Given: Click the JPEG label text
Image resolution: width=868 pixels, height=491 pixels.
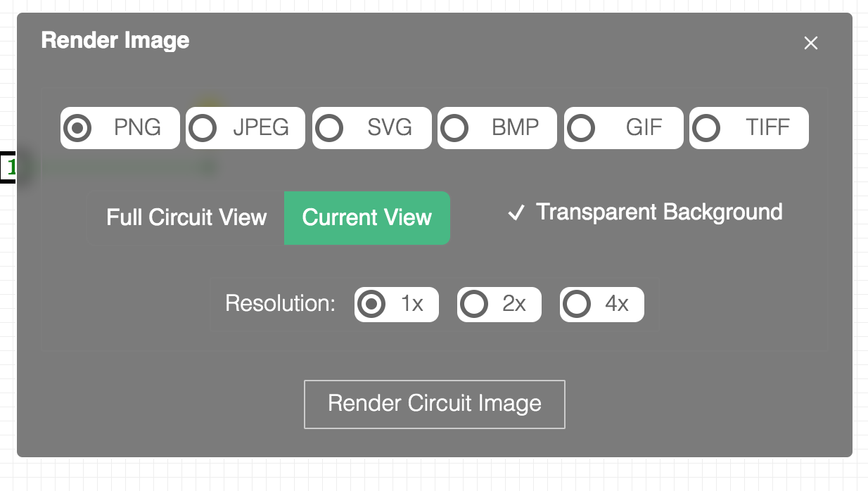Looking at the screenshot, I should click(261, 128).
